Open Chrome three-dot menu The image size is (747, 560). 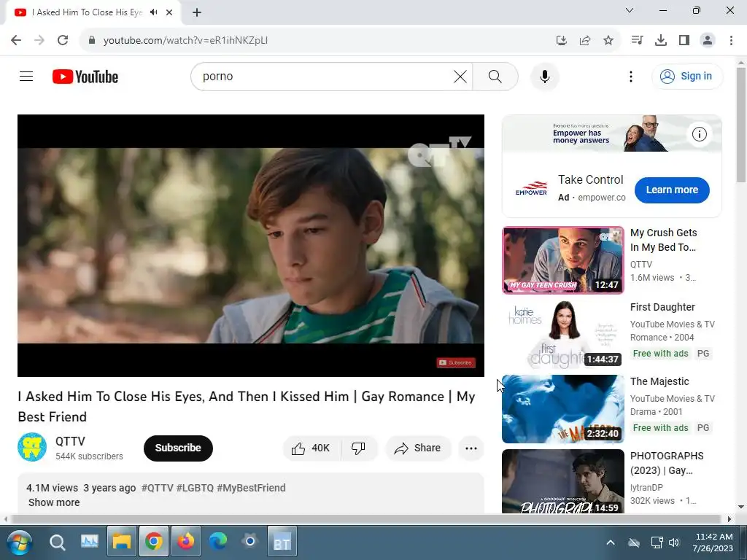click(731, 40)
